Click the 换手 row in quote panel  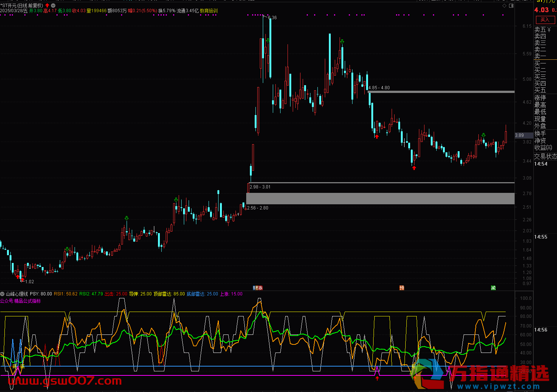(540, 133)
